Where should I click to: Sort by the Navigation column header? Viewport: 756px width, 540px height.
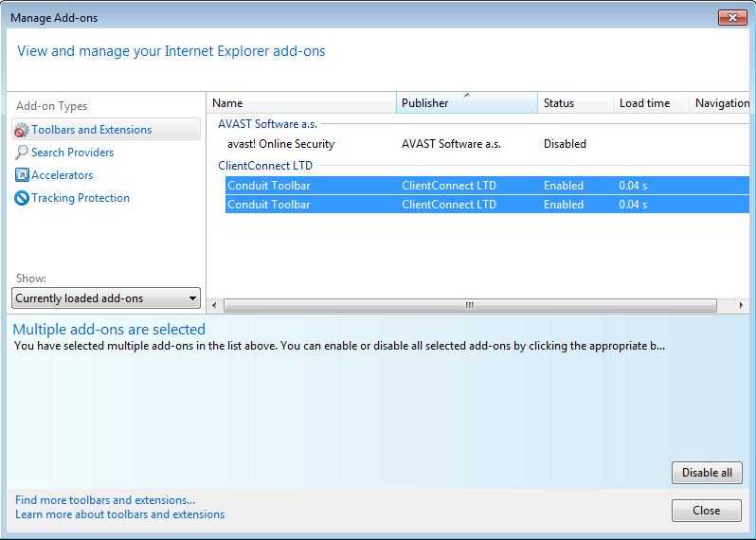point(719,103)
